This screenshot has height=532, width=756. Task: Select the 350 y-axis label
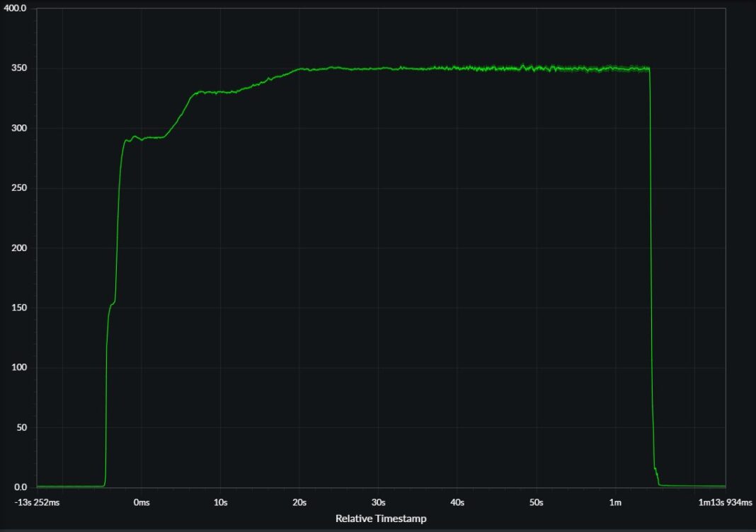(19, 69)
